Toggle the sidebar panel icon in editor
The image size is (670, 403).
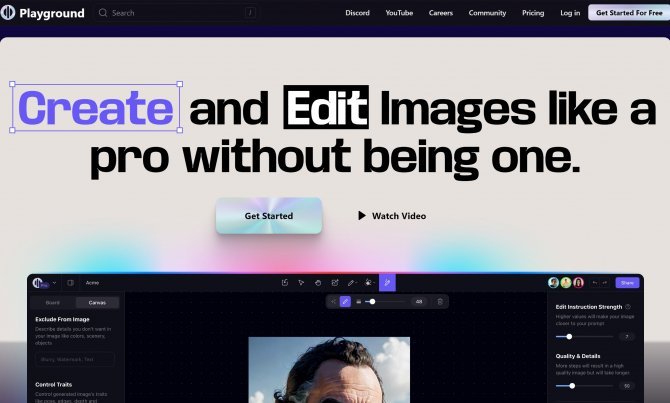71,282
